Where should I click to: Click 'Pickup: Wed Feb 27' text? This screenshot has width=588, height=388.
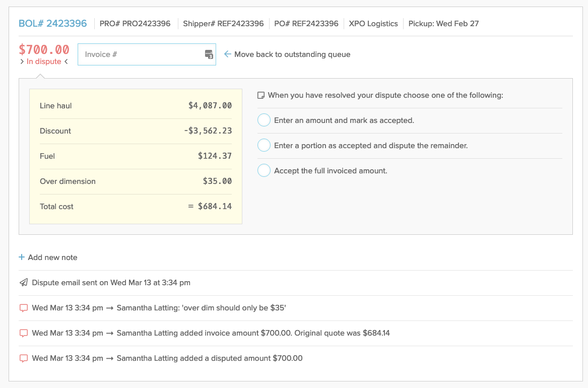443,24
